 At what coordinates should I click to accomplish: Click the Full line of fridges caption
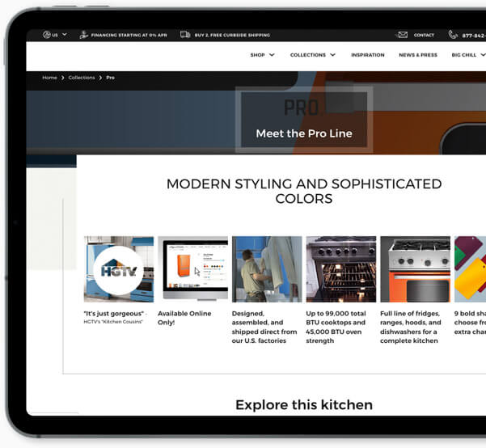tap(411, 327)
